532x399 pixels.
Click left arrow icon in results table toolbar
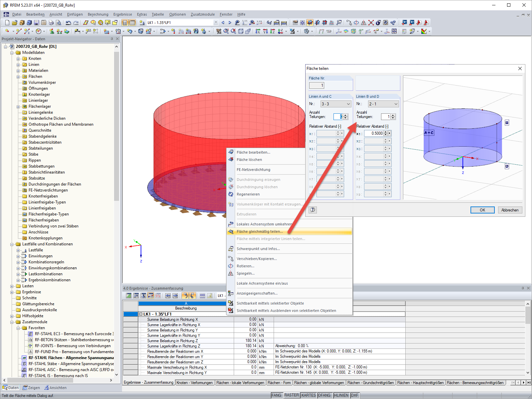coord(168,296)
